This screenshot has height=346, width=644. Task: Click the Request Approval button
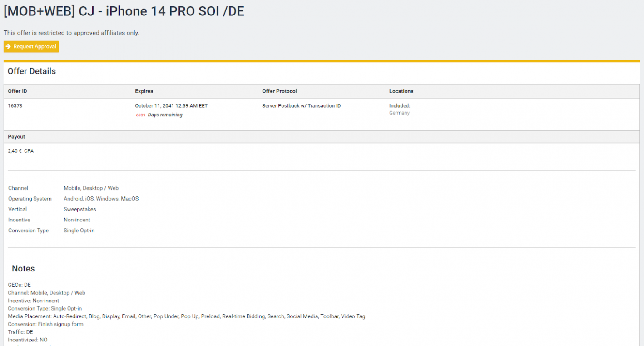tap(31, 47)
